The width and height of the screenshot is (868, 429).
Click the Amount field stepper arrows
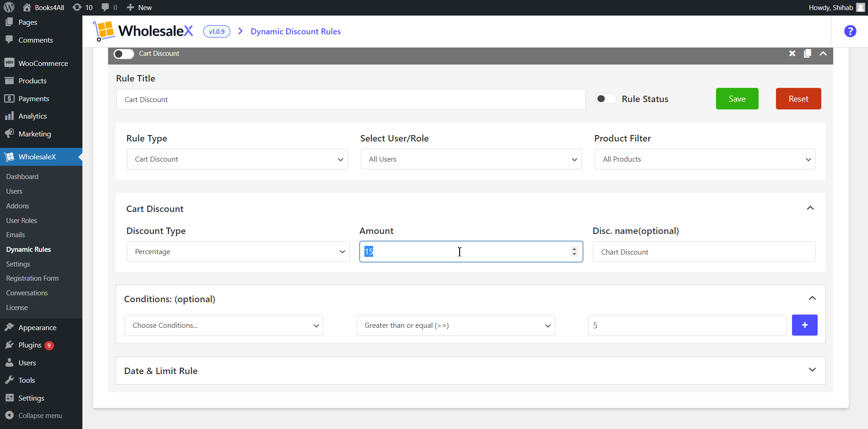[x=574, y=251]
